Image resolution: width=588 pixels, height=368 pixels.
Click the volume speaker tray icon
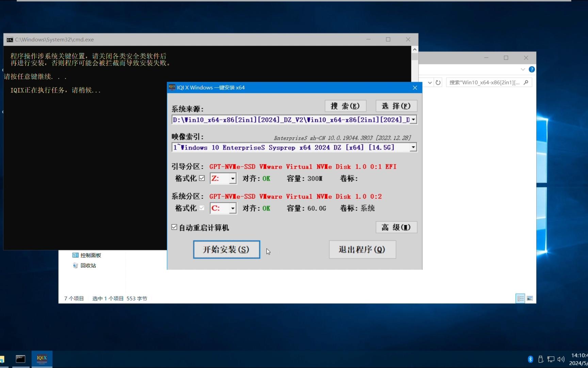561,359
